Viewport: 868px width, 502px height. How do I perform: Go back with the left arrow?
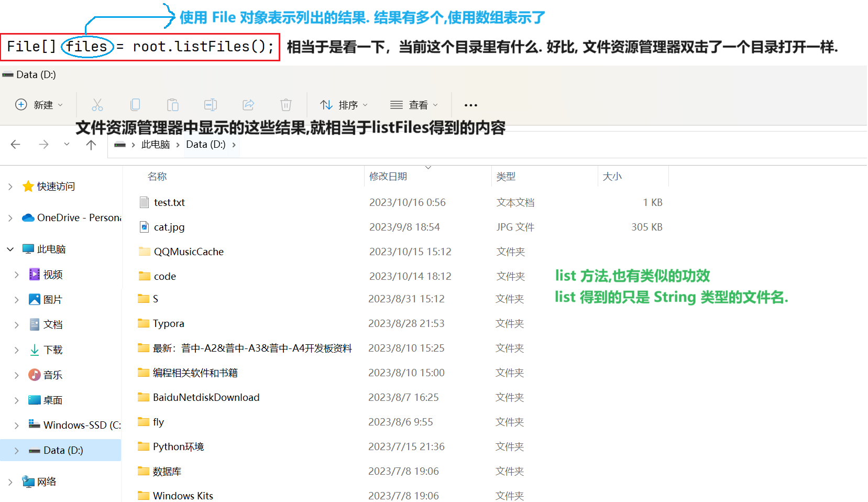click(16, 145)
